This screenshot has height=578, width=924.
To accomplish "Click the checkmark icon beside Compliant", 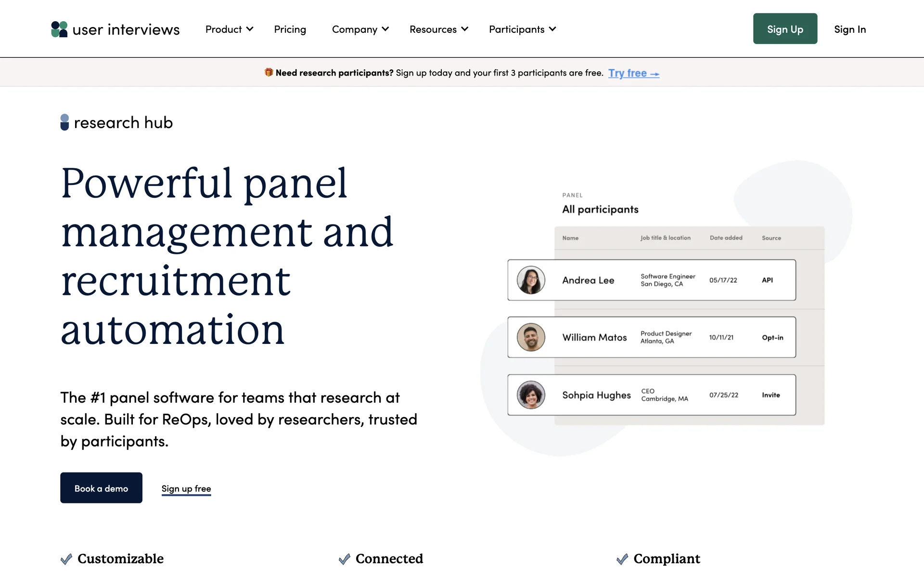I will (x=622, y=559).
